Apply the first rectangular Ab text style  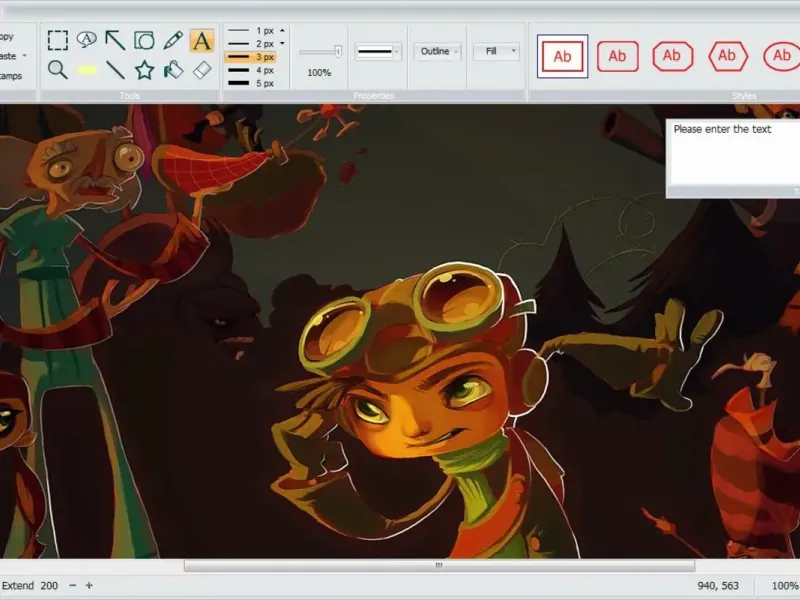coord(562,56)
